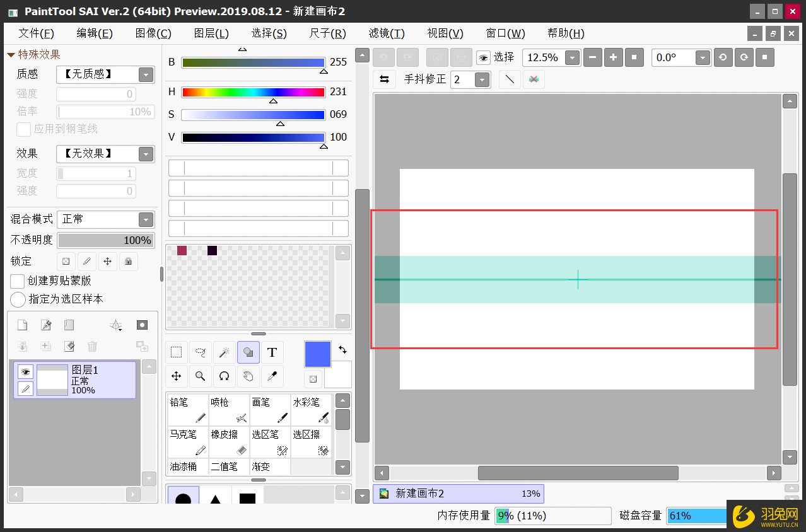Open the 混合模式 dropdown
806x532 pixels.
(x=146, y=219)
